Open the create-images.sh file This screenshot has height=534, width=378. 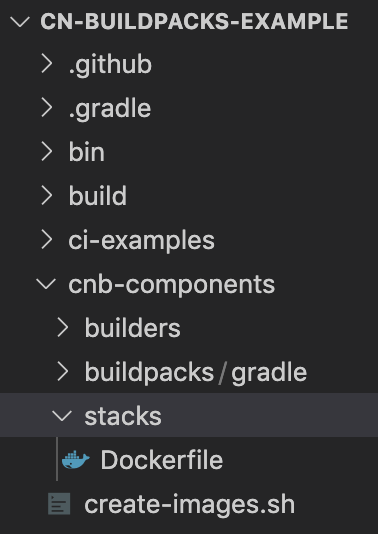(x=189, y=504)
